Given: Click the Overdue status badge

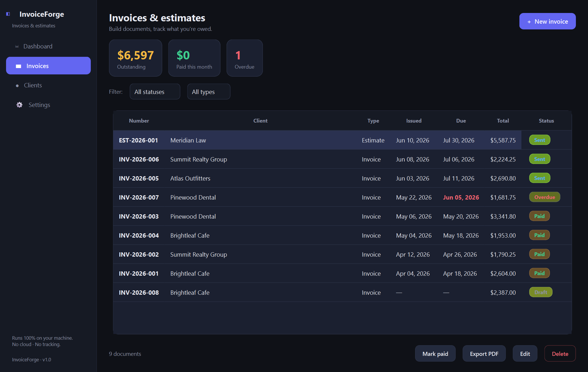Looking at the screenshot, I should [544, 197].
